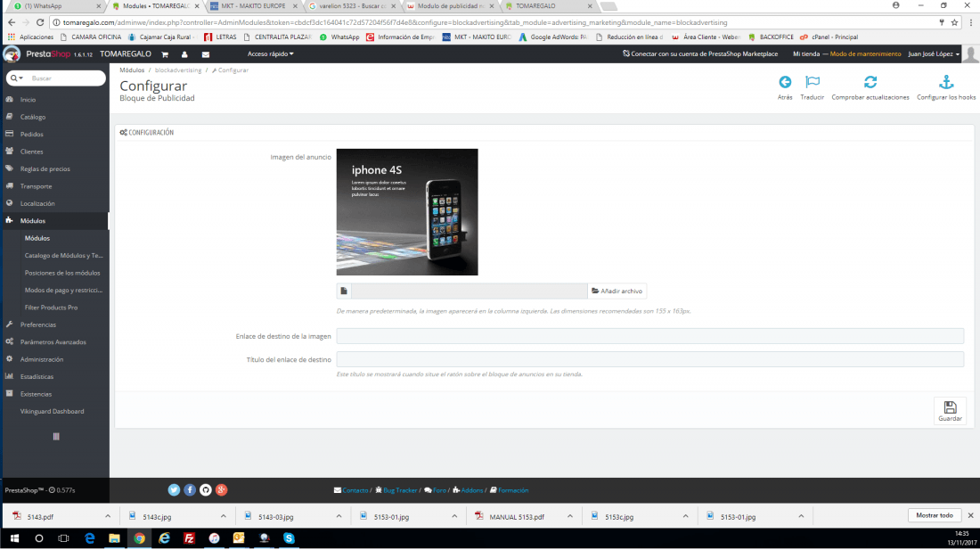The height and width of the screenshot is (550, 980).
Task: Click the envelope messages icon in header
Action: click(205, 54)
